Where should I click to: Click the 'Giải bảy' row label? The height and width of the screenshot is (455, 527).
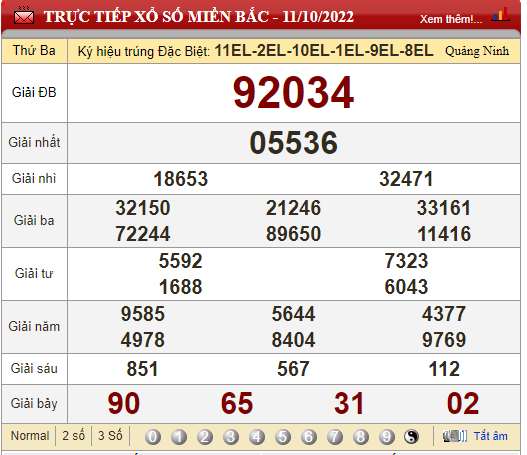coord(34,404)
